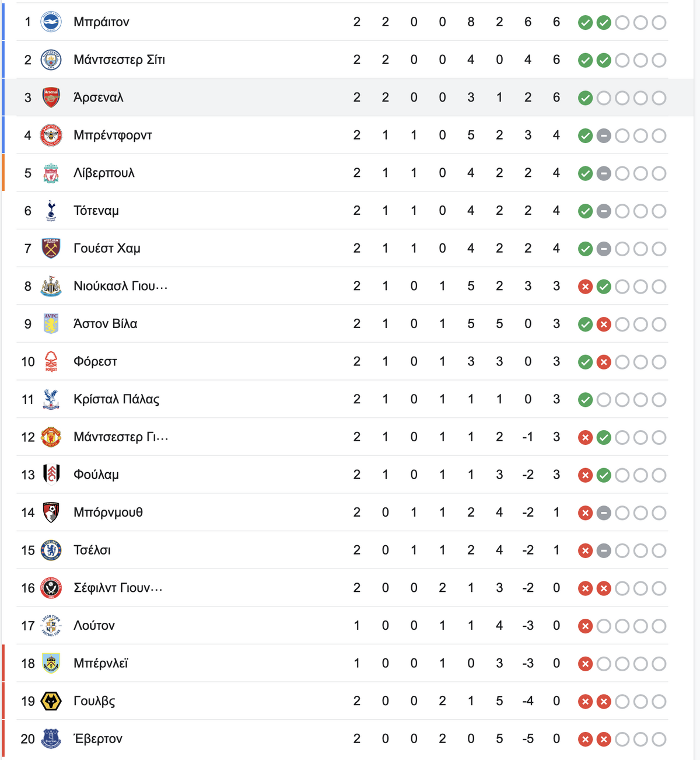Click the Κρίσταλ Πάλας team name
Screen dimensions: 700x760
coord(116,399)
